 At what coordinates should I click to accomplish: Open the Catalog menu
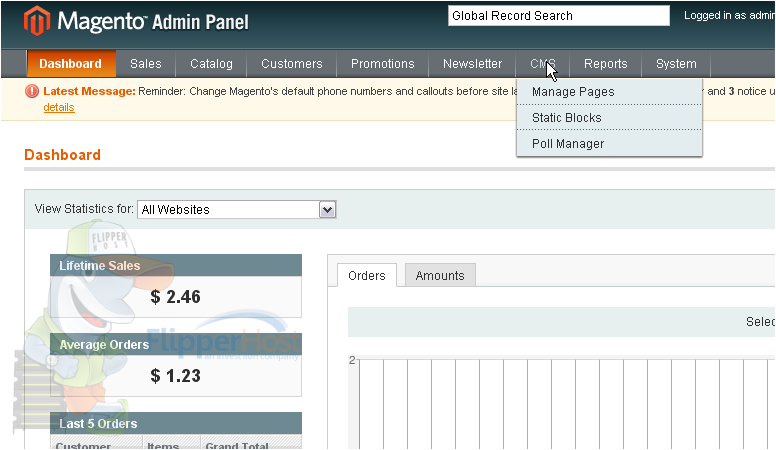[x=211, y=64]
